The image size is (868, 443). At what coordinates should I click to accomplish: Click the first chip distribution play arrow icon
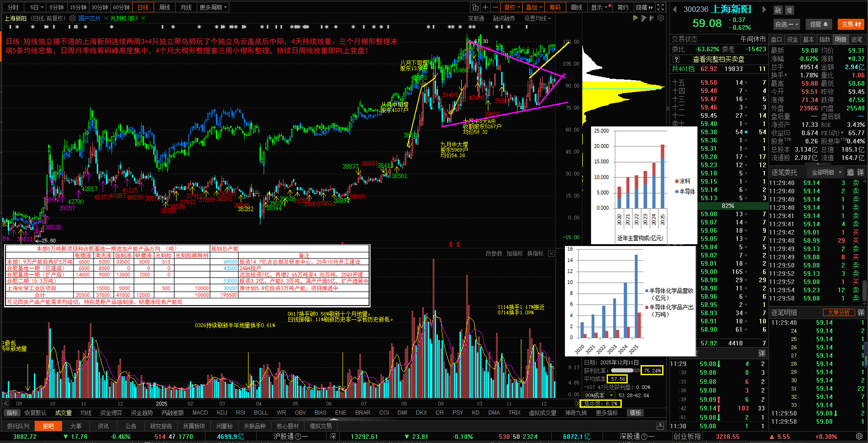point(644,18)
